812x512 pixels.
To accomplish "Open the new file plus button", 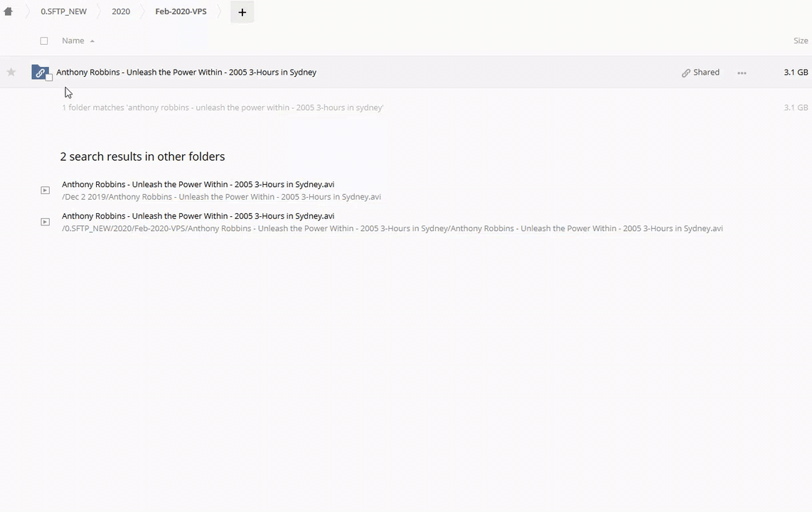I will (x=242, y=12).
